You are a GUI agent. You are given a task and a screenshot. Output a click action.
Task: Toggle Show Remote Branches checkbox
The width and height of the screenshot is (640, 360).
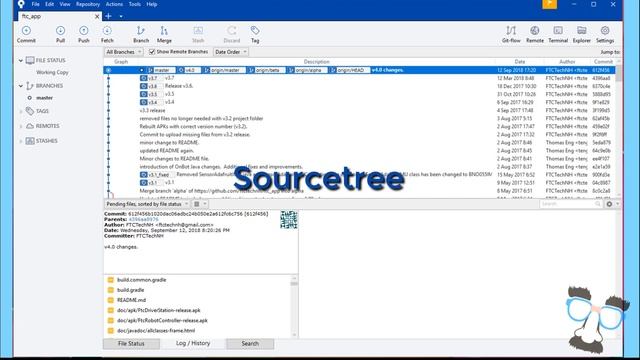(x=152, y=52)
